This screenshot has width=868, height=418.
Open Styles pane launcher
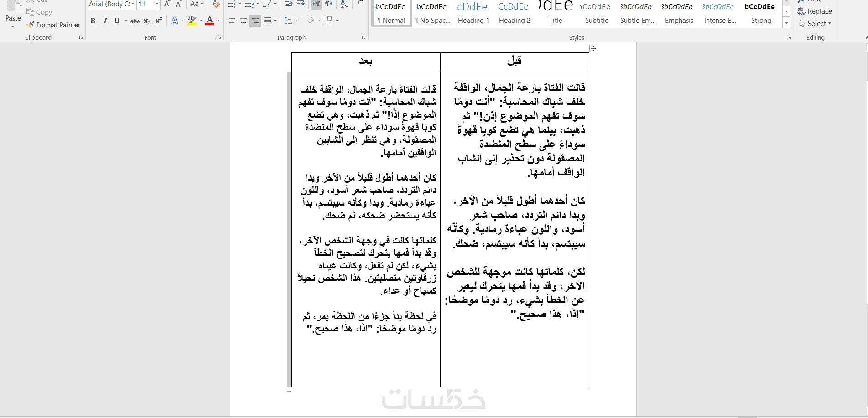(790, 38)
